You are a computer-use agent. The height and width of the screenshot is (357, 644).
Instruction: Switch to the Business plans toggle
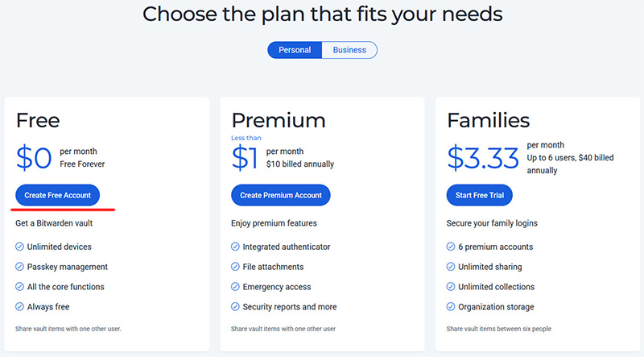[x=349, y=50]
